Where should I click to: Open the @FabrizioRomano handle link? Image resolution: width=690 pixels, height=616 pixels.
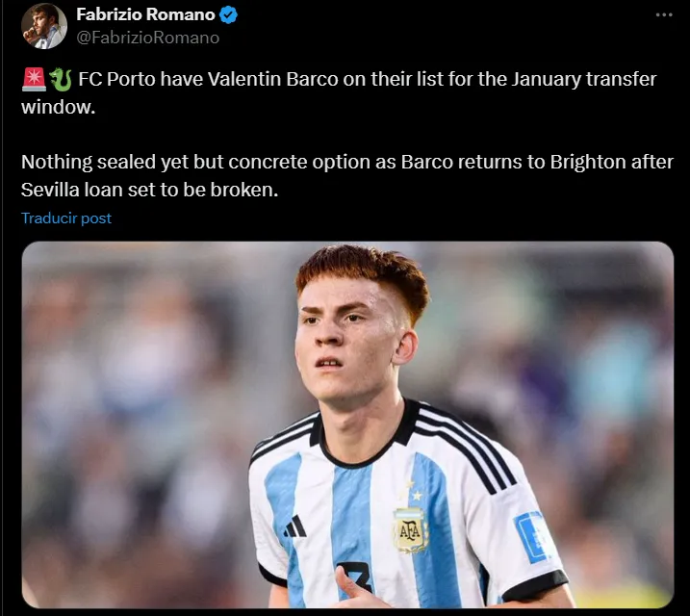(148, 38)
